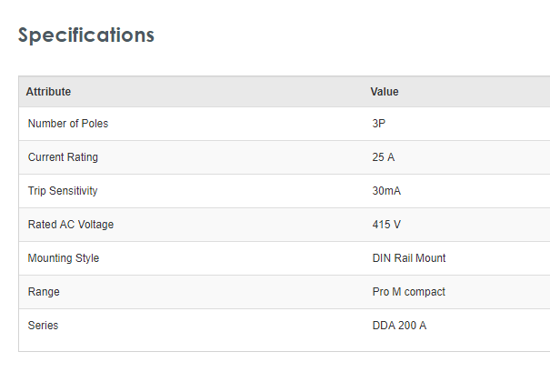The height and width of the screenshot is (392, 550).
Task: Click the 30mA sensitivity value
Action: point(386,191)
